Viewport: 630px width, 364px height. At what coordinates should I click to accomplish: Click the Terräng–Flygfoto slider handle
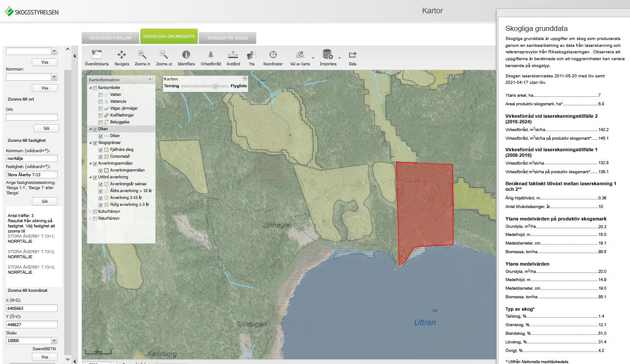click(x=215, y=86)
